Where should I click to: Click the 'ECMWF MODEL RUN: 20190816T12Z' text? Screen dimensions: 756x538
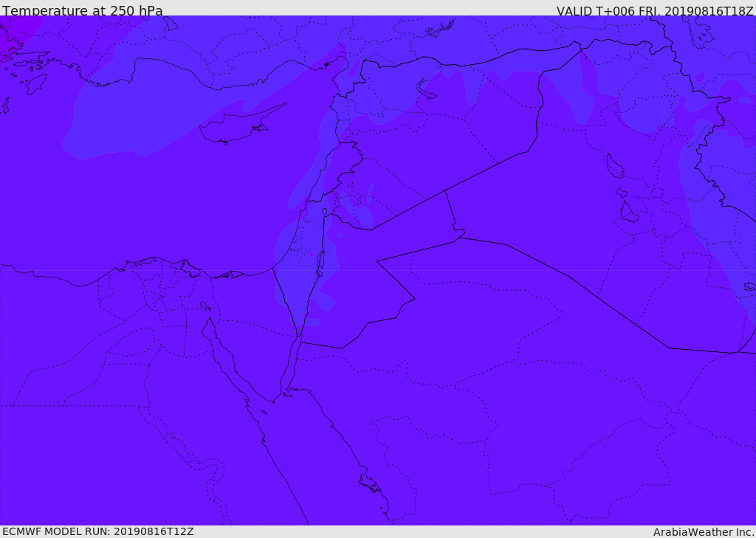tap(98, 531)
